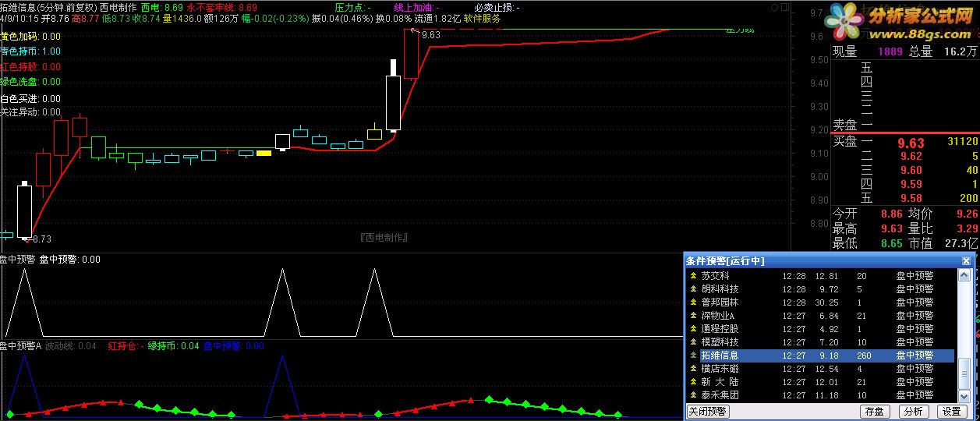Image resolution: width=980 pixels, height=421 pixels.
Task: Click the 波动线 value in lower panel
Action: [88, 345]
